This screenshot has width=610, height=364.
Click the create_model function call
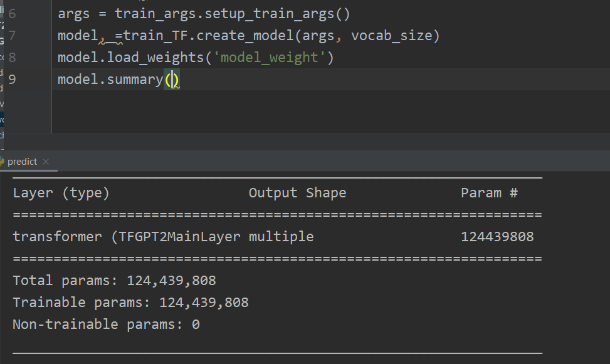tap(245, 36)
